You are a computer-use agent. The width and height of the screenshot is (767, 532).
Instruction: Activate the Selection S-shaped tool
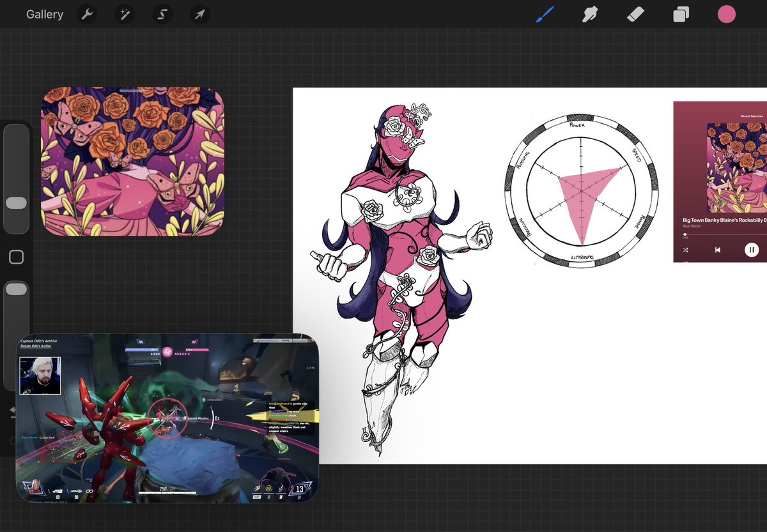[162, 14]
